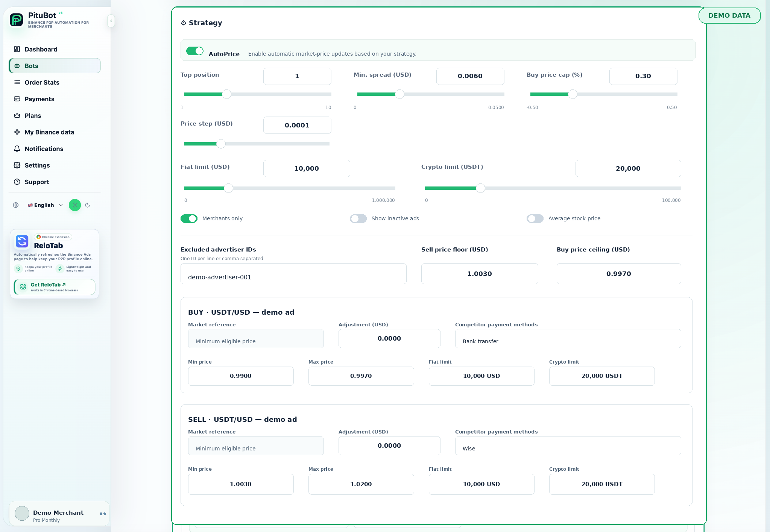Click the Buy price cap slider handle
This screenshot has width=770, height=532.
point(573,94)
